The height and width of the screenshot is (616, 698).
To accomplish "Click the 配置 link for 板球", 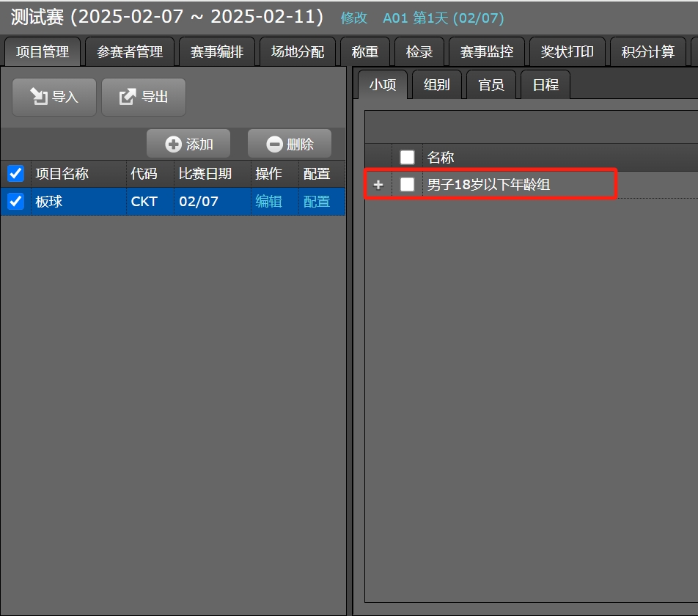I will click(317, 201).
